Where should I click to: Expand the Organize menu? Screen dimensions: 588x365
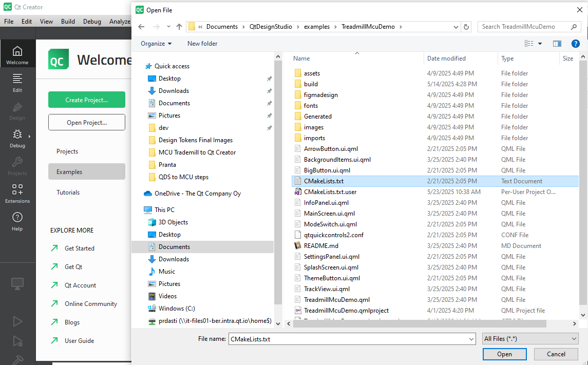click(156, 44)
